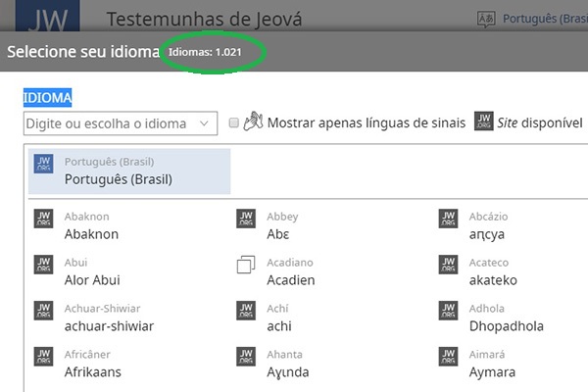Open the Português (Brasil) header language link
This screenshot has height=392, width=588.
[545, 19]
